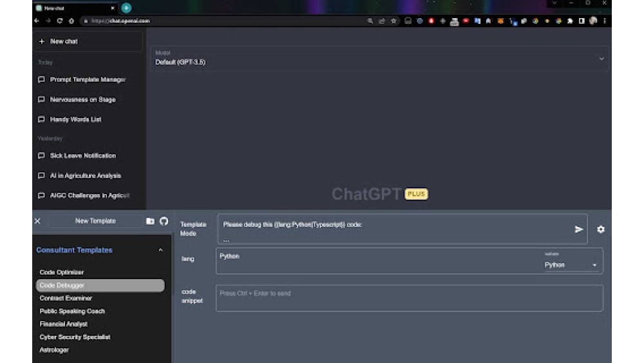Collapse the Consultant Templates section
Viewport: 644px width, 363px height.
coord(160,250)
